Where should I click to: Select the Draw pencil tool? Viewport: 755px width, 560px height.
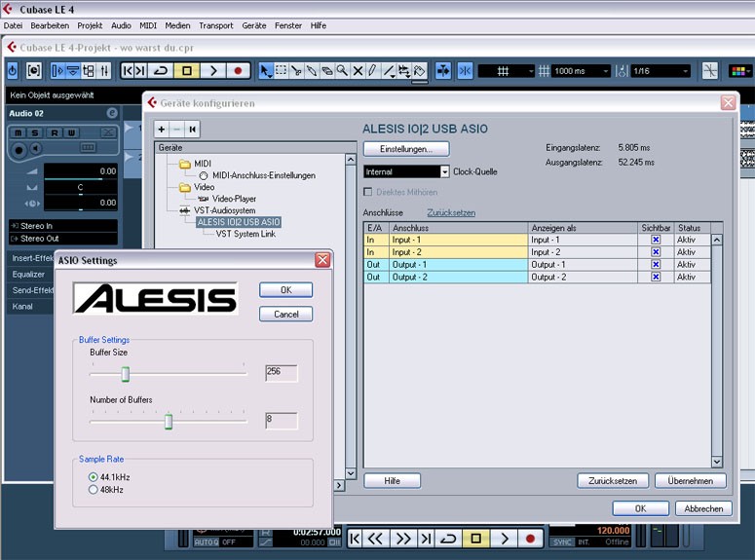tap(372, 71)
